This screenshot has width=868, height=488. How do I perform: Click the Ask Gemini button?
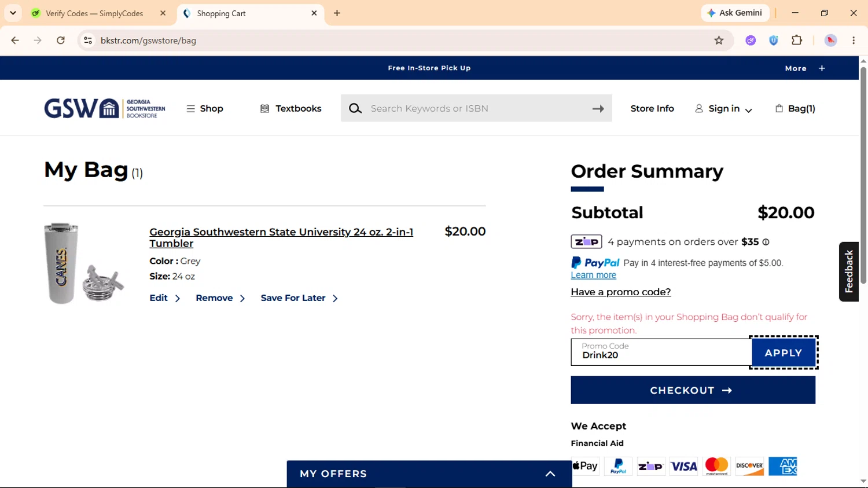coord(734,13)
